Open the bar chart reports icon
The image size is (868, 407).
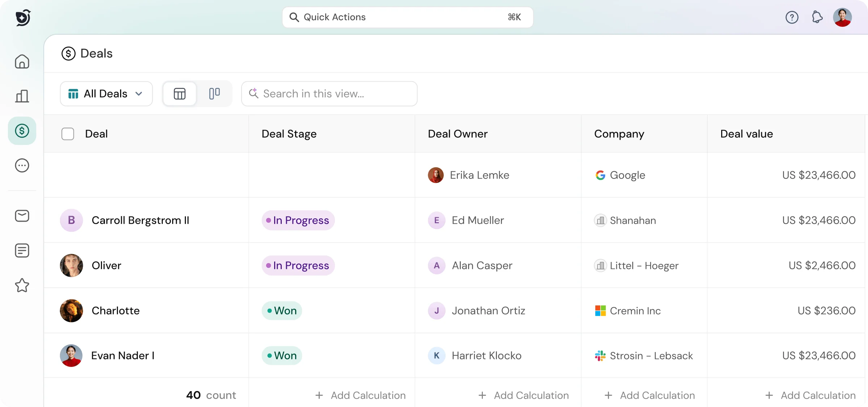22,96
